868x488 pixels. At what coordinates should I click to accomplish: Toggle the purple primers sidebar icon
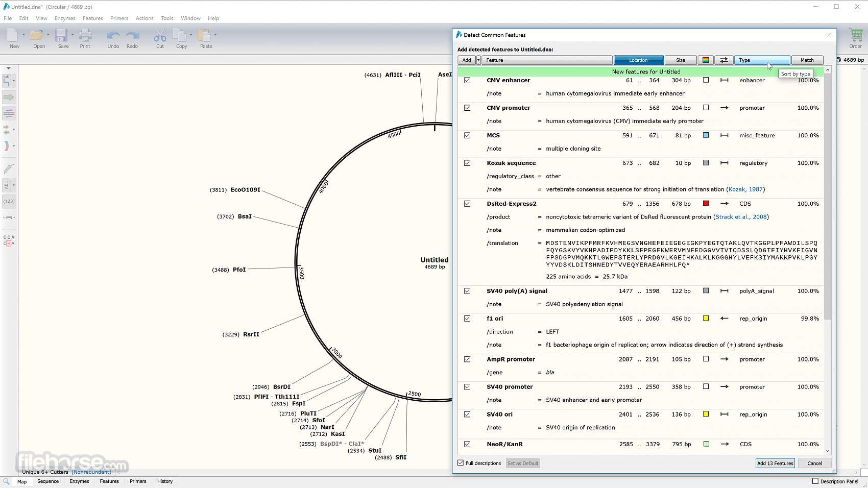pyautogui.click(x=9, y=113)
